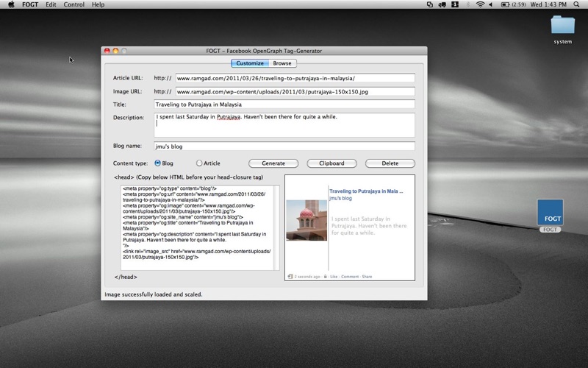Minimize the FOGT window with the yellow button
Viewport: 588px width, 368px height.
pos(115,51)
